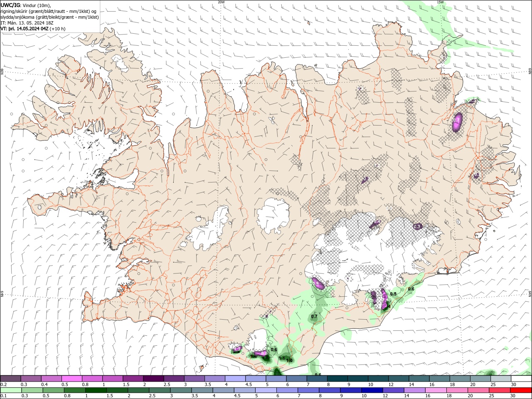Click the 0.3 label on the eastern glacier
The image size is (532, 399).
pos(418,227)
